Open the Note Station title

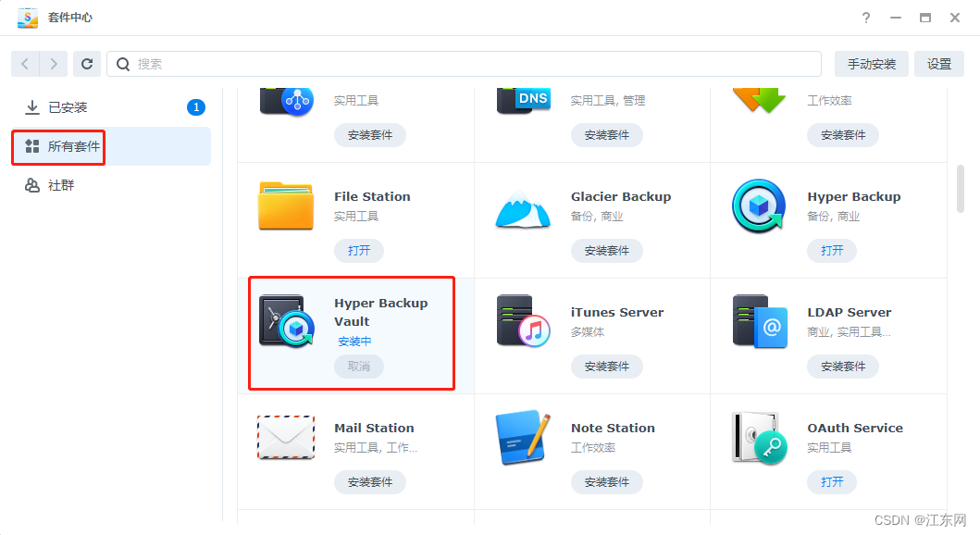(x=613, y=428)
